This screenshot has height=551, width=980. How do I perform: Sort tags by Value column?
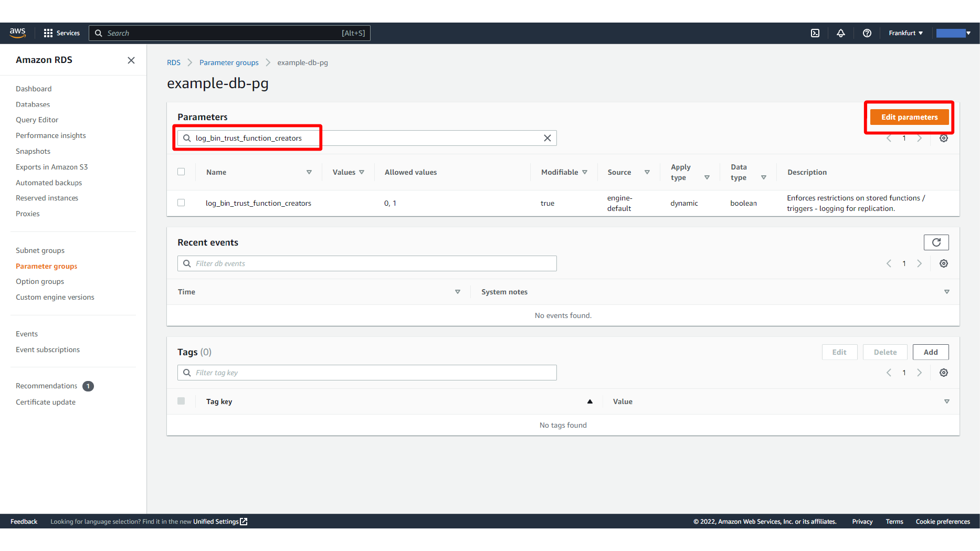(x=947, y=401)
